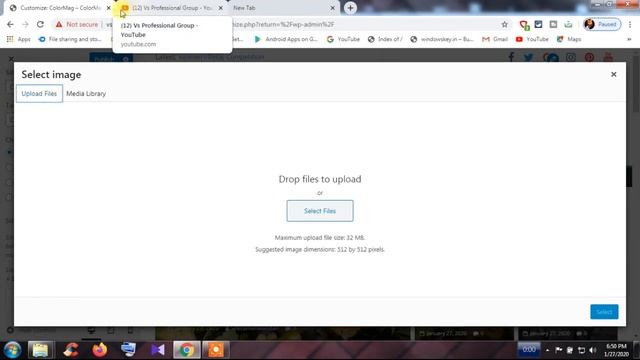This screenshot has height=360, width=640.
Task: Open the New Tab browser tab
Action: 282,8
